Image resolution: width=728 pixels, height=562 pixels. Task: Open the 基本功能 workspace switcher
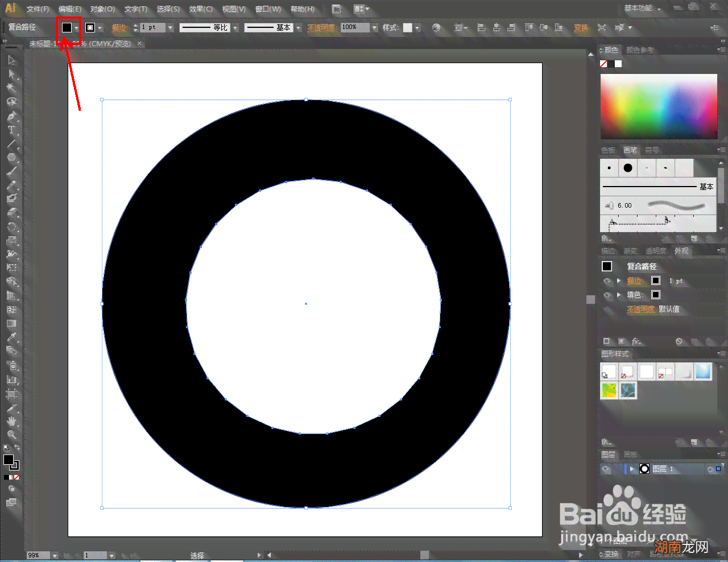(643, 9)
